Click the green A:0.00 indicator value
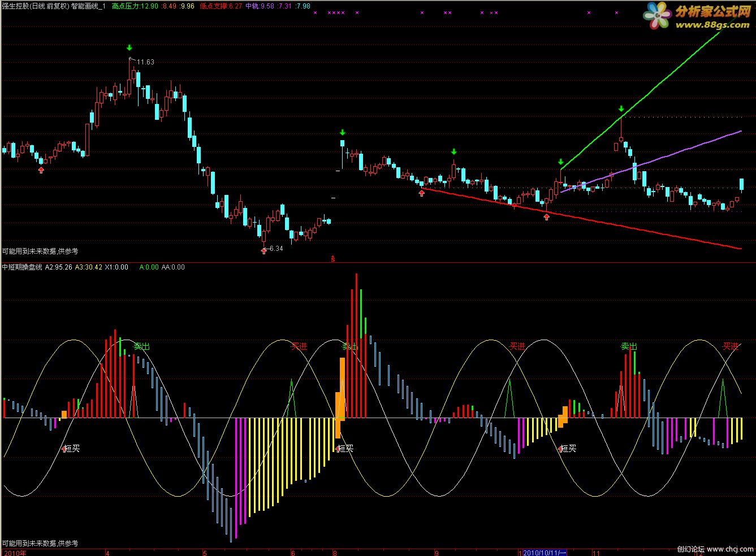 (x=149, y=267)
